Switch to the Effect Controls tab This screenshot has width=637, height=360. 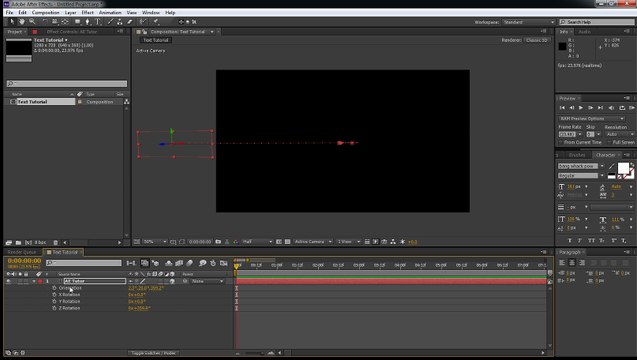[x=72, y=32]
